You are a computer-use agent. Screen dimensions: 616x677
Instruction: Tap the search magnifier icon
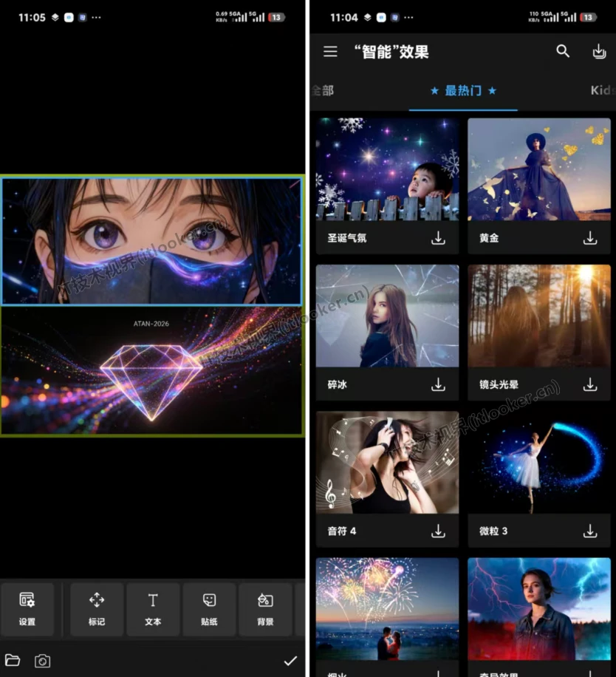[x=563, y=51]
